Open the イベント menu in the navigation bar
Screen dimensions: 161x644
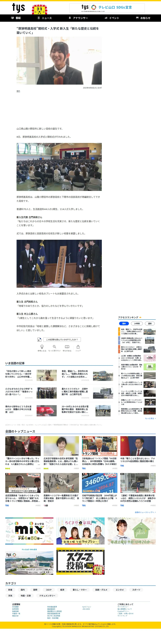point(112,18)
